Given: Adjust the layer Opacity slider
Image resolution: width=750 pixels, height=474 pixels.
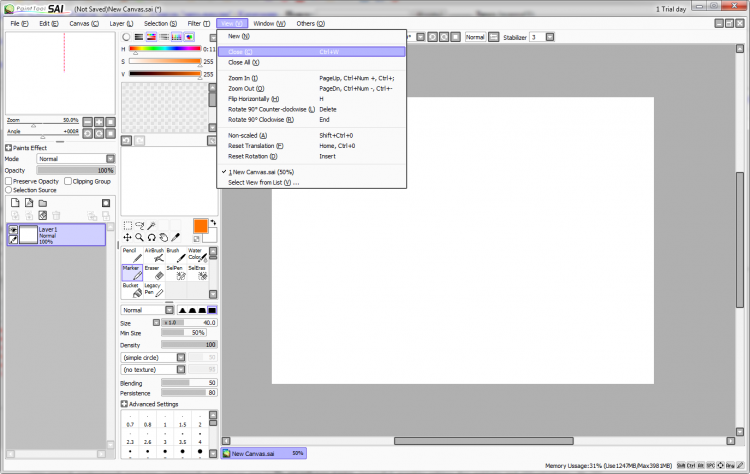Looking at the screenshot, I should [x=76, y=170].
